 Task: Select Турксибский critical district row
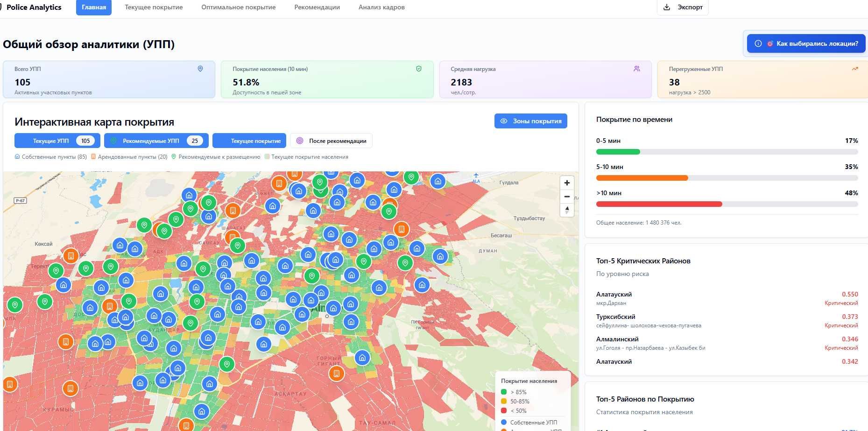[727, 321]
